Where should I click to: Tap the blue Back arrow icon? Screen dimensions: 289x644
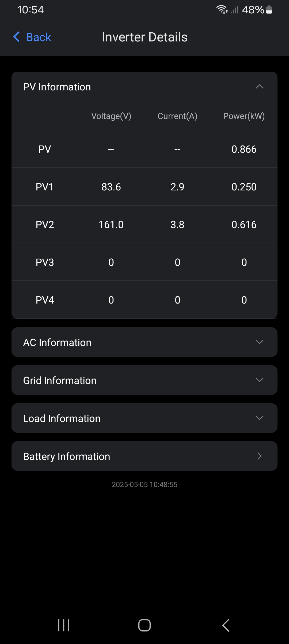tap(17, 37)
